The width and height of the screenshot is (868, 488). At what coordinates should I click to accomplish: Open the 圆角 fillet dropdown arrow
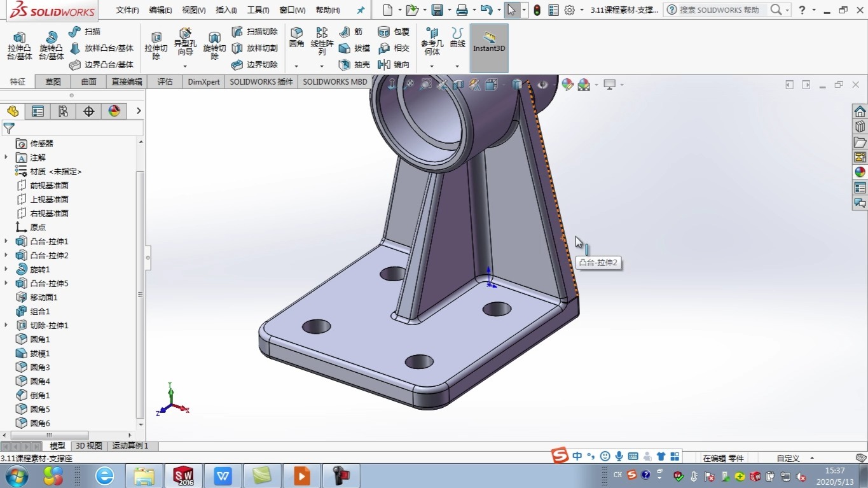coord(296,66)
